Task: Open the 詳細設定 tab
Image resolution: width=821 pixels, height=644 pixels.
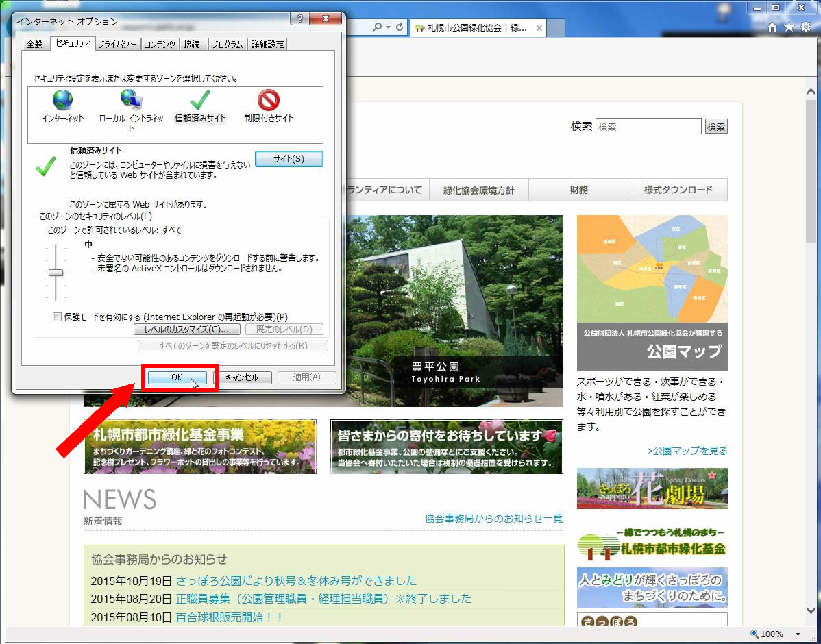Action: coord(267,44)
